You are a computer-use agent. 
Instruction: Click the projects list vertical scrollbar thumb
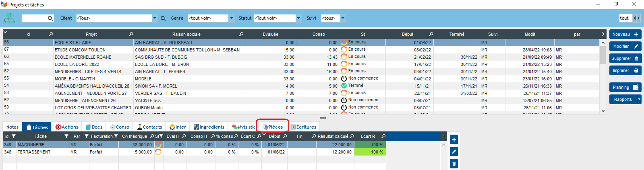tap(603, 55)
